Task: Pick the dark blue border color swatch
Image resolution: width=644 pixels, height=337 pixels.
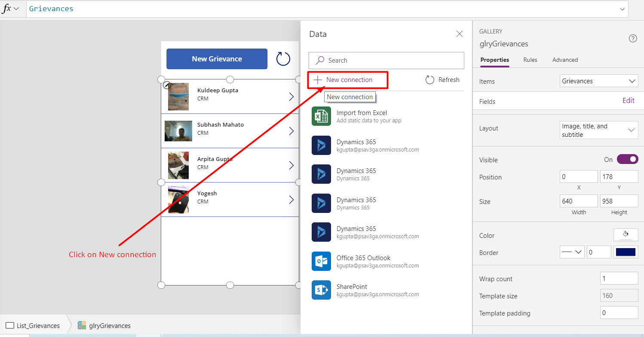Action: [x=626, y=252]
